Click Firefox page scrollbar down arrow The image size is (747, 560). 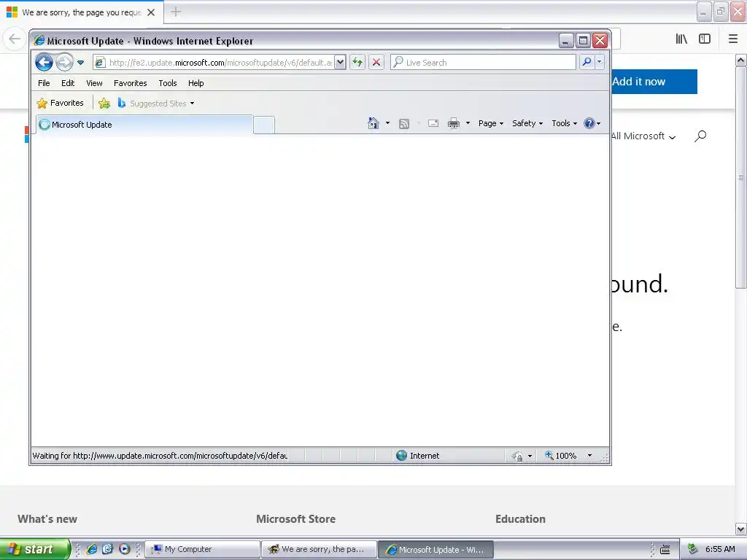coord(740,529)
